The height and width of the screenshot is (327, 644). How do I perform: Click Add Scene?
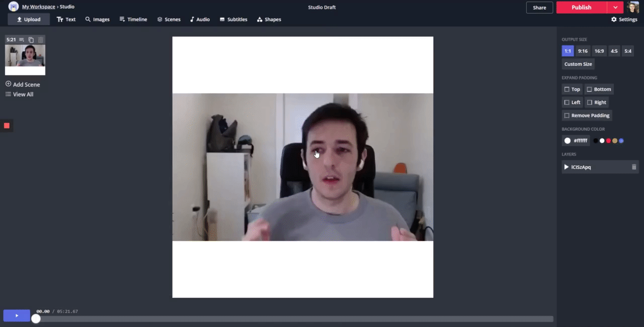pos(23,85)
